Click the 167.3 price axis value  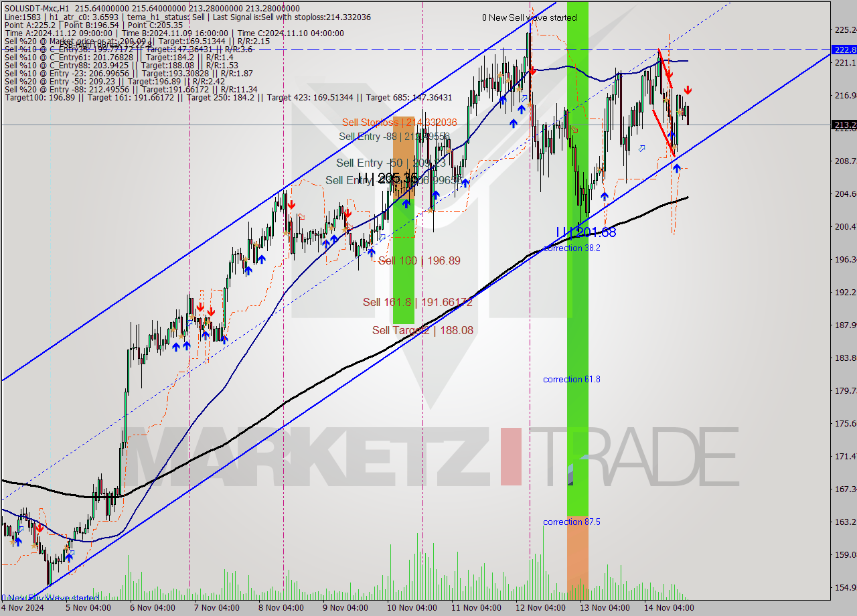tap(845, 489)
